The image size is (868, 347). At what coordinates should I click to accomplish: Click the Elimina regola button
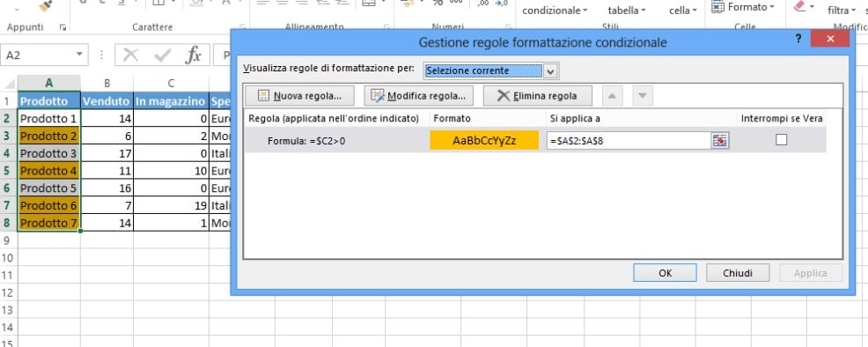point(538,96)
